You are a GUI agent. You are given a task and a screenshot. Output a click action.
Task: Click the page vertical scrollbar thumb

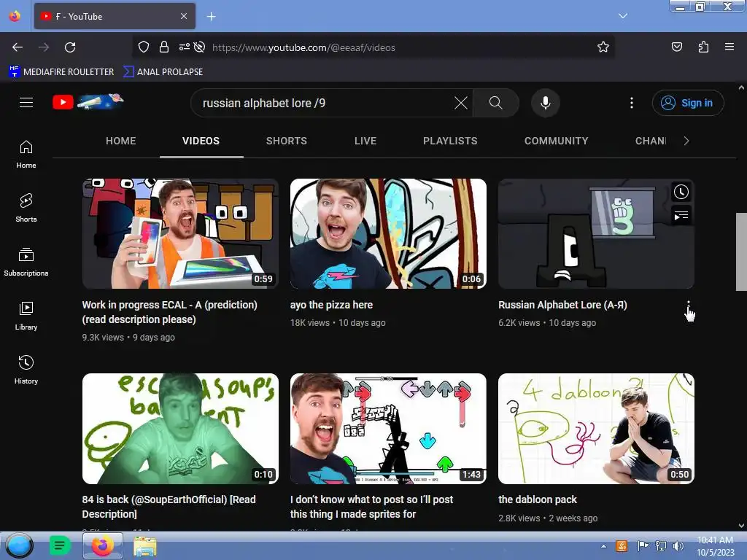coord(741,252)
